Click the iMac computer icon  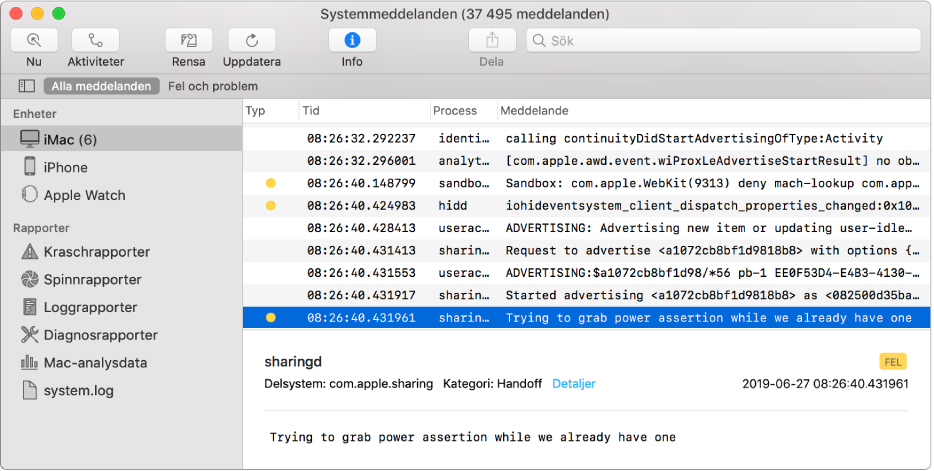[x=29, y=139]
